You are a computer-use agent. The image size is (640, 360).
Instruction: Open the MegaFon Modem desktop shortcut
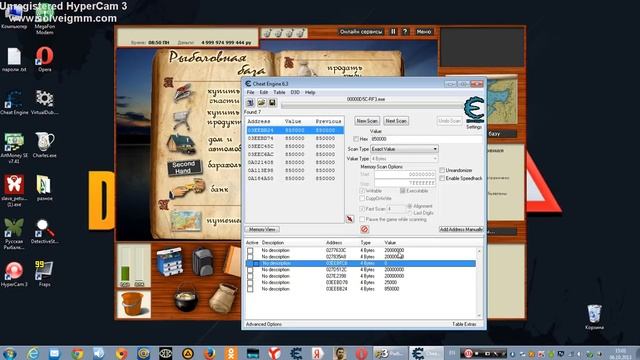click(44, 20)
